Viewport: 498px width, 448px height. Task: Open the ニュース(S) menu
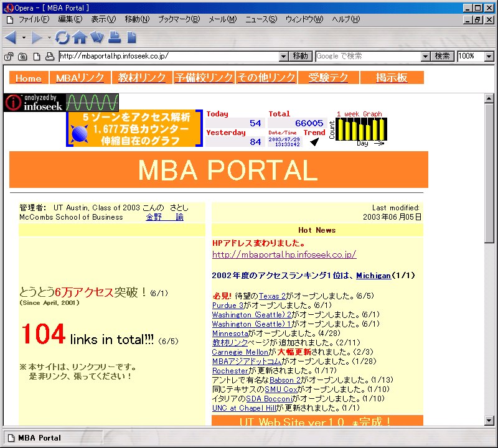coord(261,20)
